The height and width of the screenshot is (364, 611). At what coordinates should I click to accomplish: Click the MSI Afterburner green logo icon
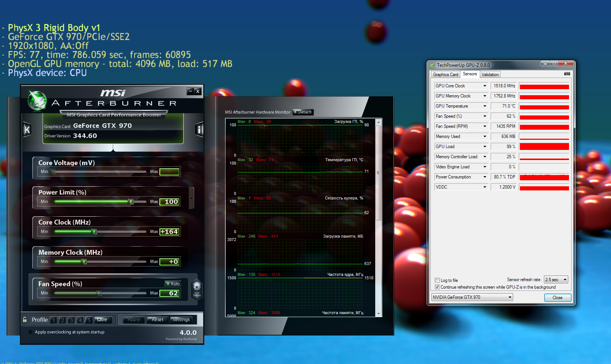(37, 100)
